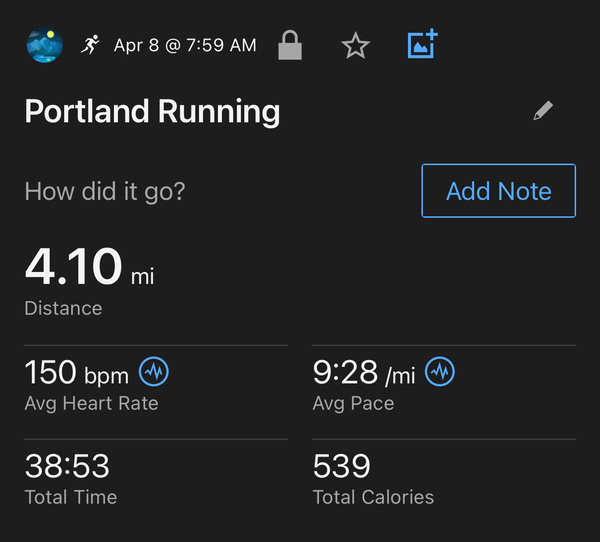600x542 pixels.
Task: Tap the running activity type icon
Action: [91, 45]
